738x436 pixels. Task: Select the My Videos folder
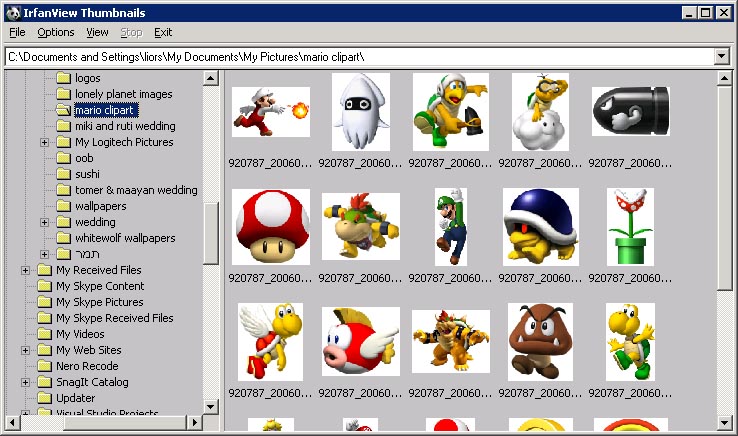point(80,334)
